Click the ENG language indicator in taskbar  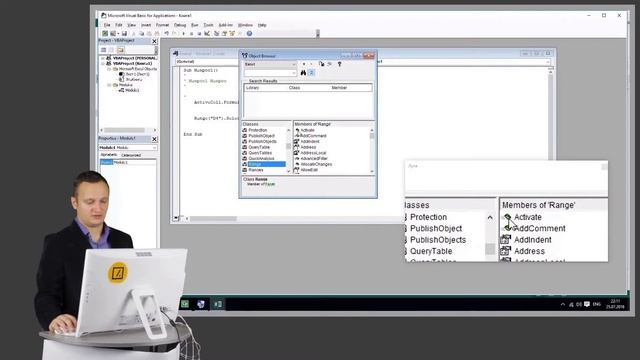pyautogui.click(x=597, y=304)
